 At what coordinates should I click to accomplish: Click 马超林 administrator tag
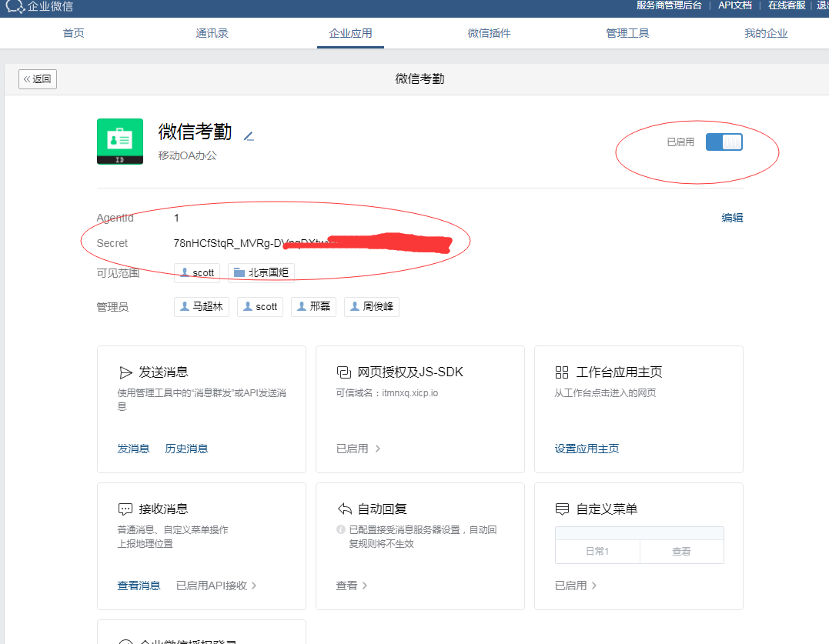[x=202, y=306]
